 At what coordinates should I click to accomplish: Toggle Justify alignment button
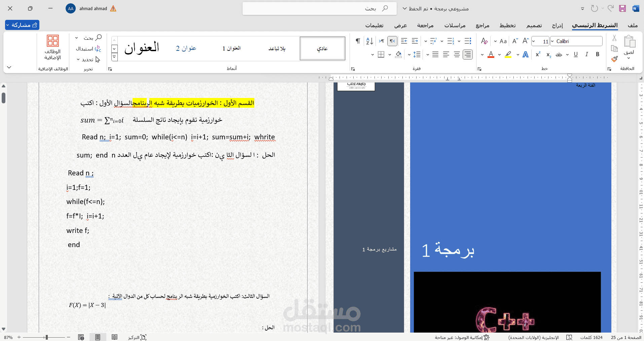[x=435, y=55]
